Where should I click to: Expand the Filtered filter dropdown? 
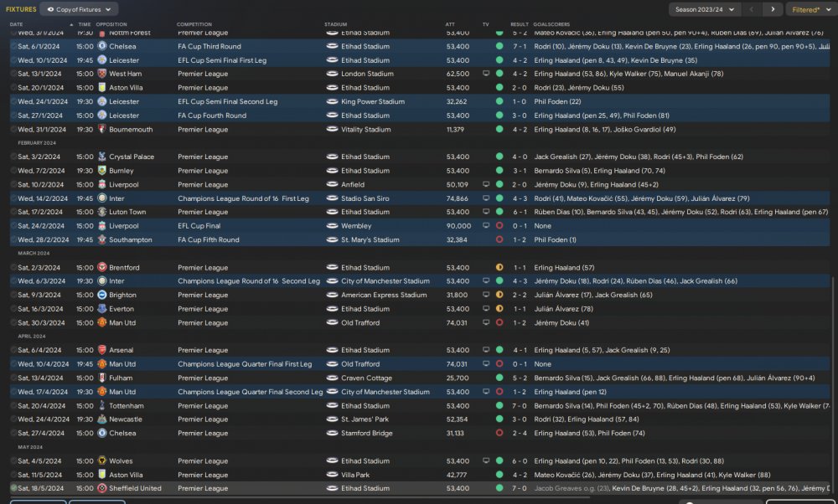810,9
